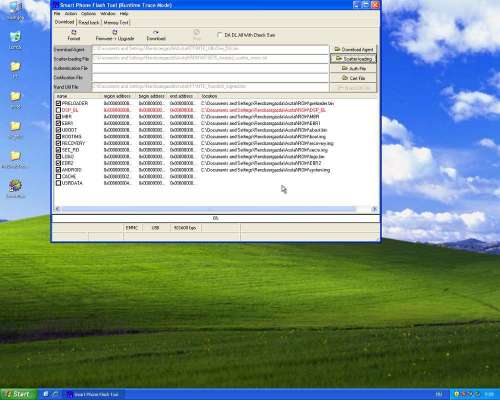
Task: Sort by the begin address column header
Action: tap(152, 96)
